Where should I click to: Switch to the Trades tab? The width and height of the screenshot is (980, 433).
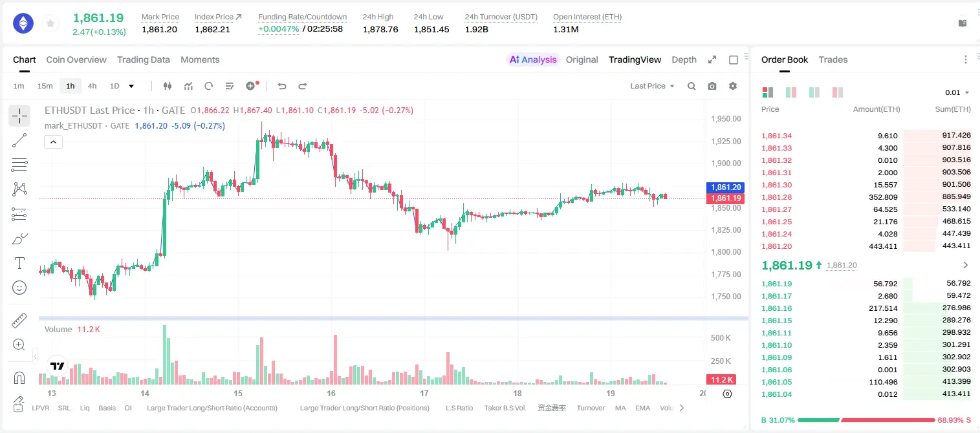[x=833, y=59]
